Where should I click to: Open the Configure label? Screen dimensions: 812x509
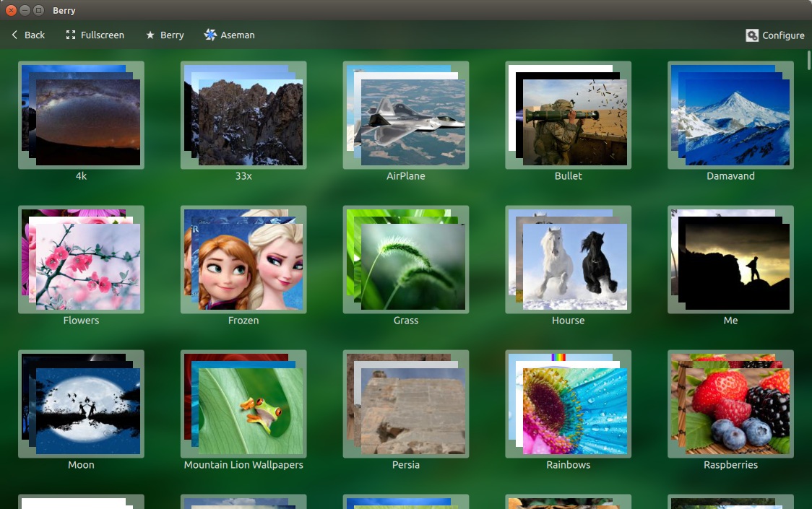point(784,35)
